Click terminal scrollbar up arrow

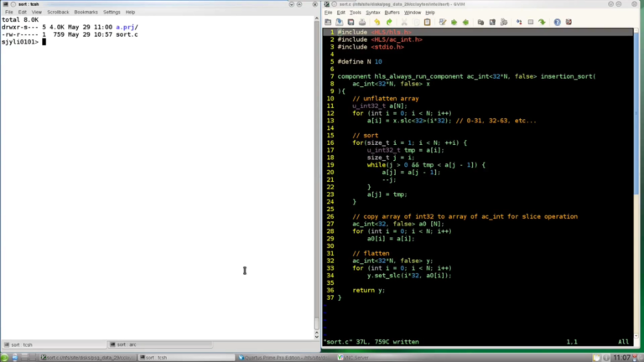pos(316,18)
